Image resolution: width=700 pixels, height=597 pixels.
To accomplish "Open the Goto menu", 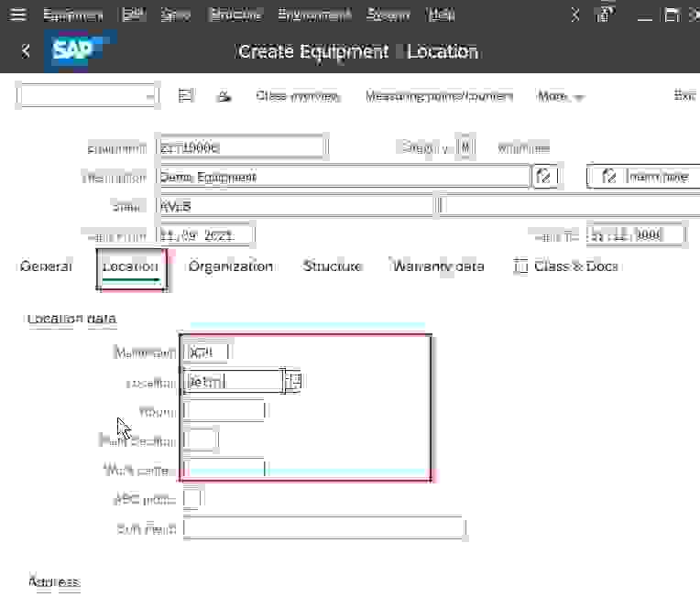I will (175, 16).
